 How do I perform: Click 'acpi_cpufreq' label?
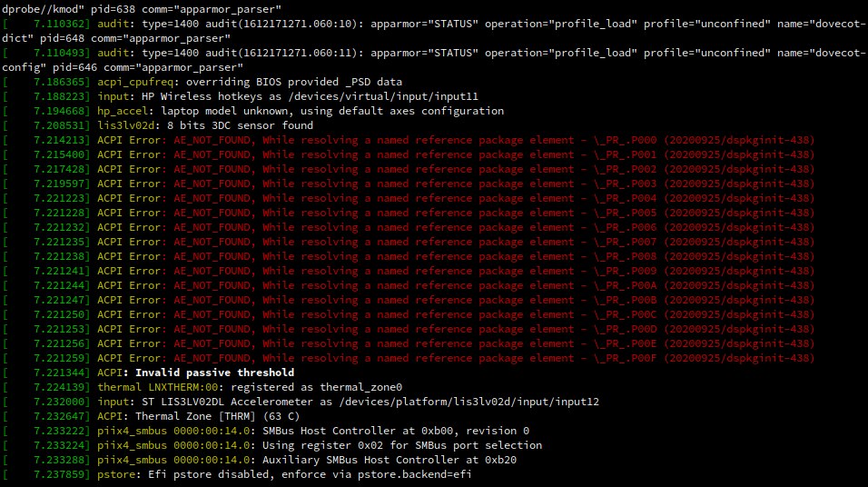135,82
